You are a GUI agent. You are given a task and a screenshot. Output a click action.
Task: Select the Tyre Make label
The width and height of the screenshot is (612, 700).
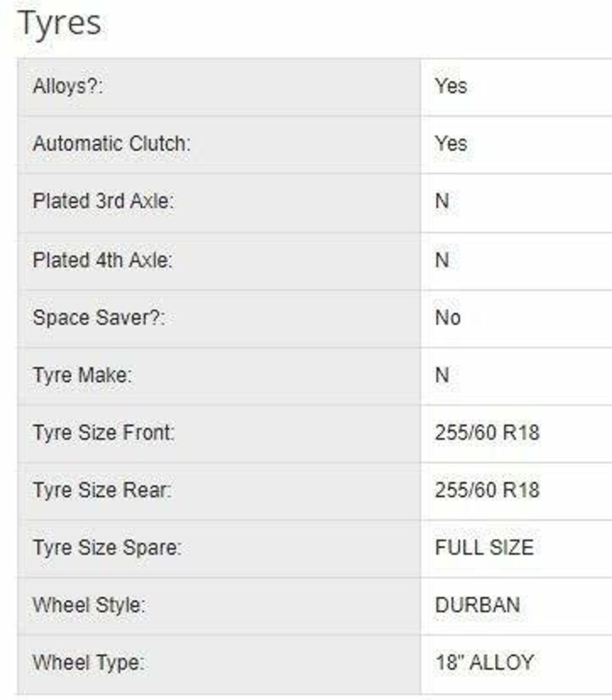[82, 375]
